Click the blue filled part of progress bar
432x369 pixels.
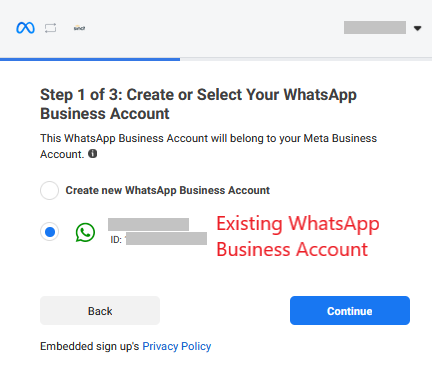coord(90,59)
